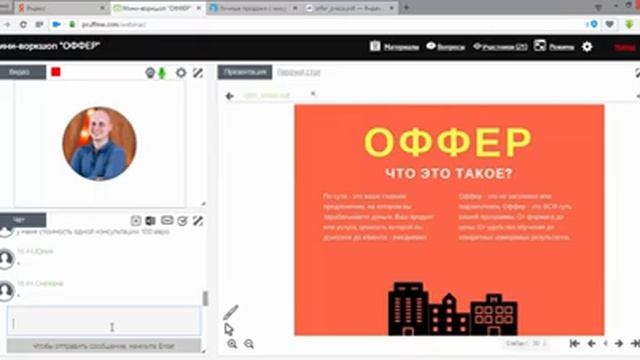
Task: Focus the chat message input field
Action: coord(104,321)
